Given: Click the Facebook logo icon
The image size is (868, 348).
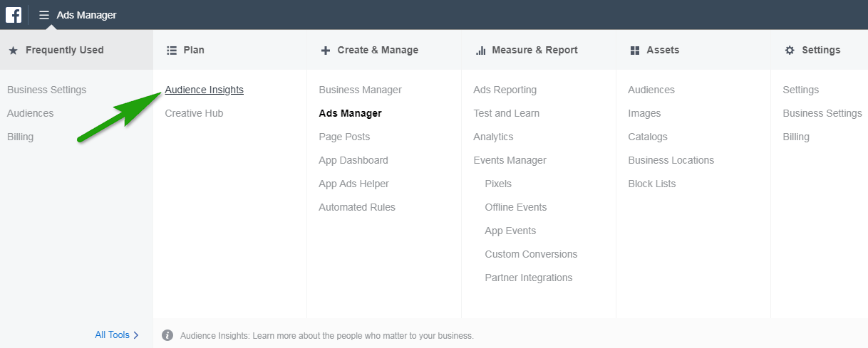Looking at the screenshot, I should [14, 14].
